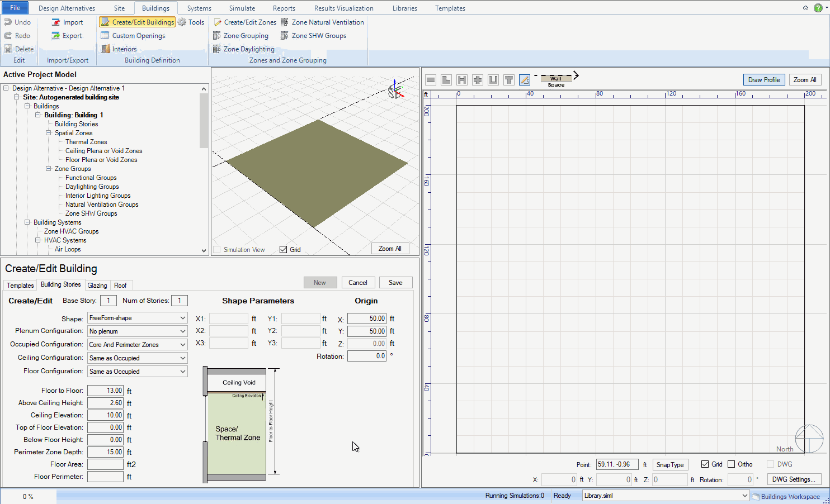Click the Zone Natural Ventilation icon
Image resolution: width=830 pixels, height=504 pixels.
285,22
